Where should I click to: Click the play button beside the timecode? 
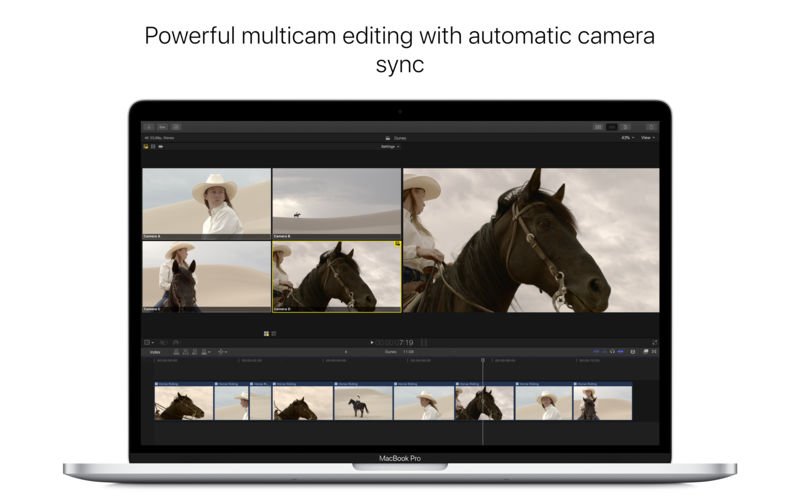click(x=372, y=342)
